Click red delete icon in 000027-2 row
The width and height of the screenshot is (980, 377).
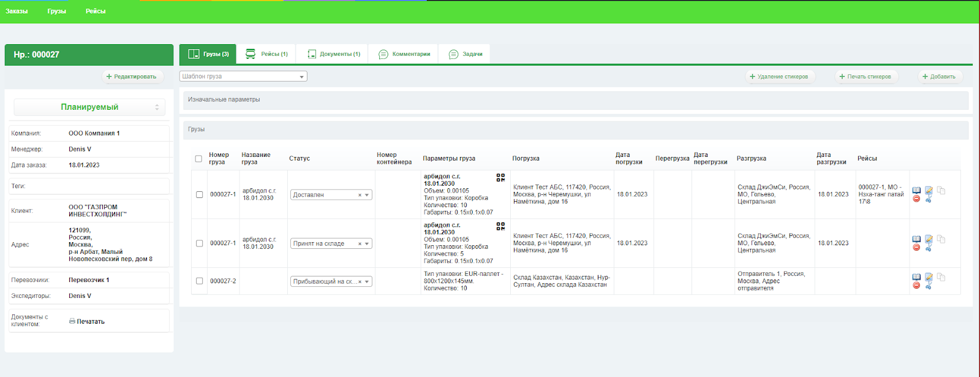[x=916, y=285]
